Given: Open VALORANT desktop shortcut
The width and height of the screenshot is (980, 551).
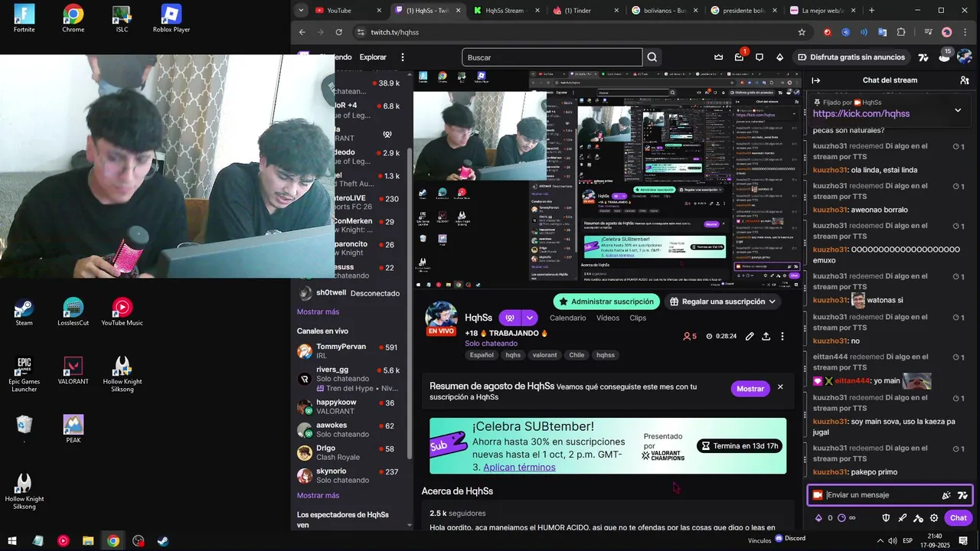Looking at the screenshot, I should pyautogui.click(x=73, y=370).
